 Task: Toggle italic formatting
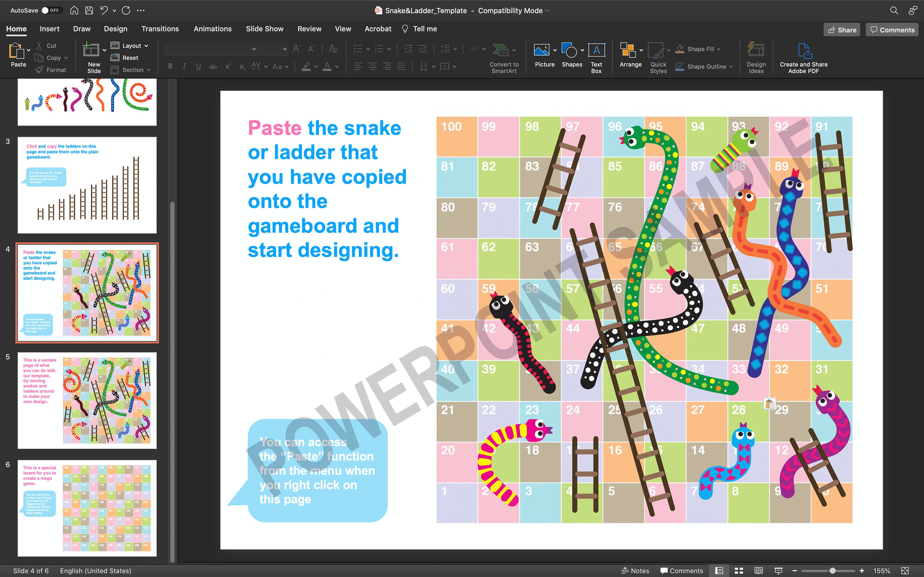pos(184,66)
